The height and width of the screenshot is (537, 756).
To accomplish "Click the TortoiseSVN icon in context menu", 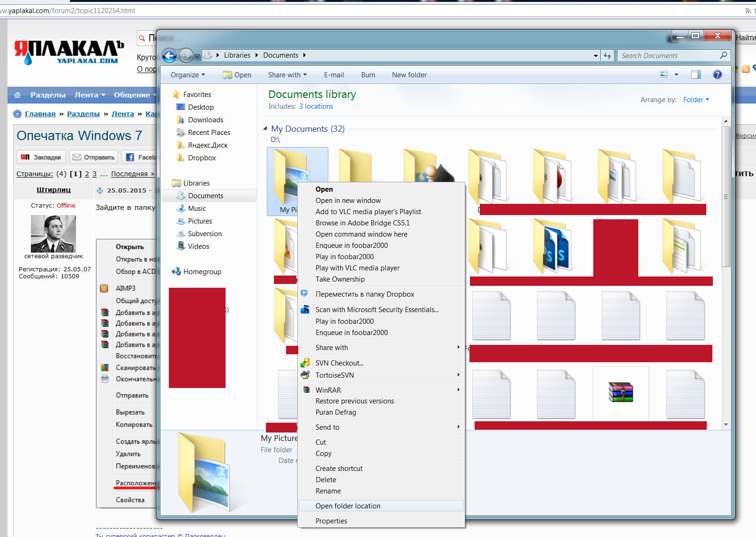I will [305, 375].
